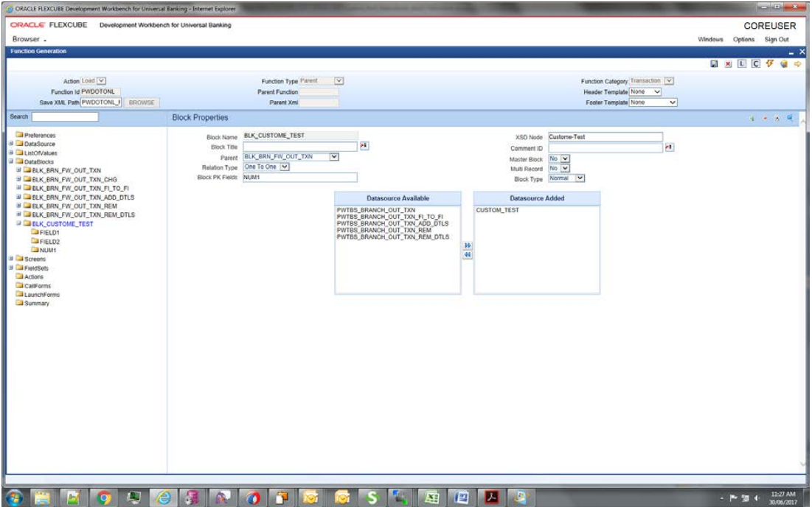Image resolution: width=812 pixels, height=507 pixels.
Task: Open Adobe Reader from the taskbar
Action: coord(491,497)
